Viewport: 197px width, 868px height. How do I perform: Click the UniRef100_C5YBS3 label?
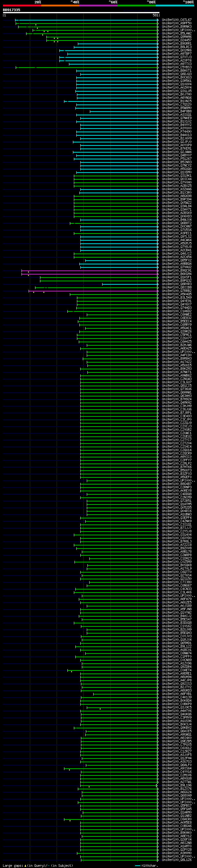pos(176,67)
